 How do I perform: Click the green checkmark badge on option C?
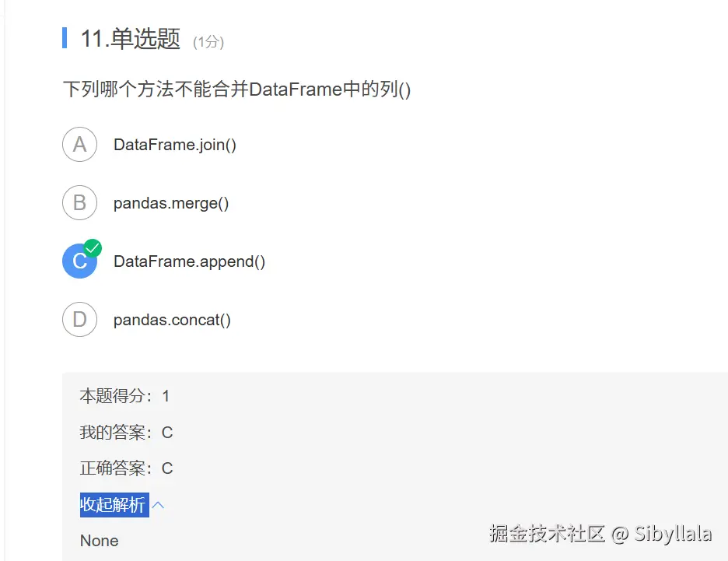point(93,248)
